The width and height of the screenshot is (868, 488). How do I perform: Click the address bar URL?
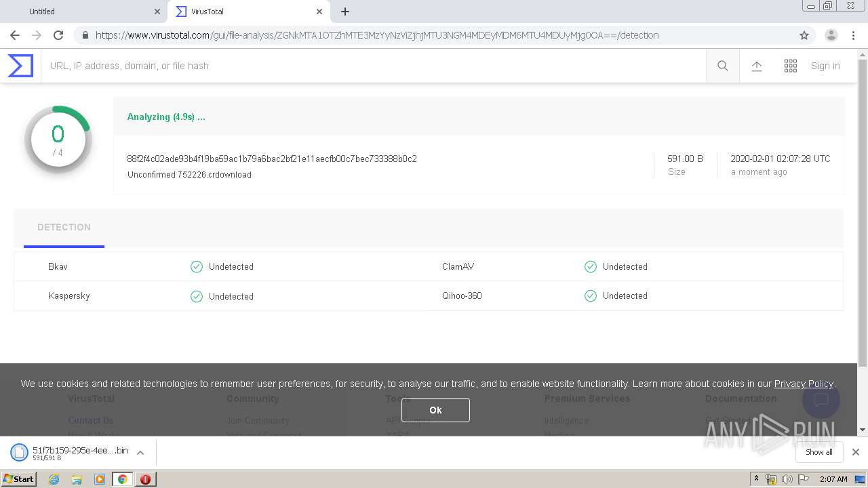[377, 35]
